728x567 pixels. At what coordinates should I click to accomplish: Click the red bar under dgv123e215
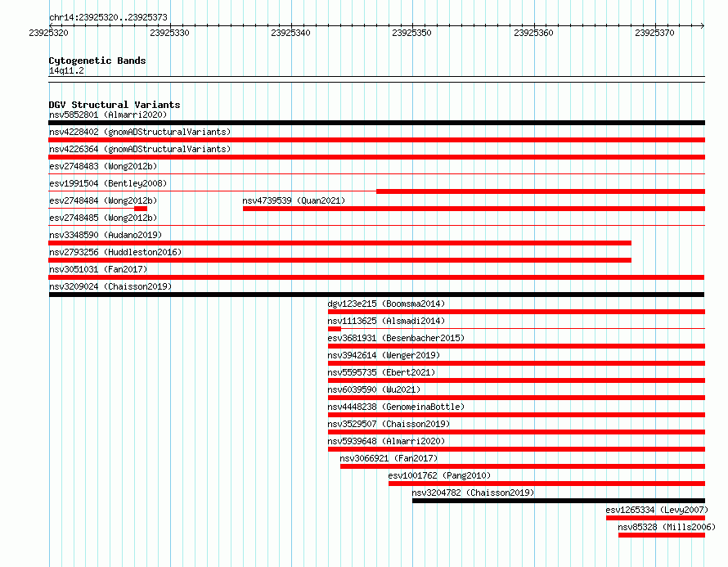click(516, 312)
